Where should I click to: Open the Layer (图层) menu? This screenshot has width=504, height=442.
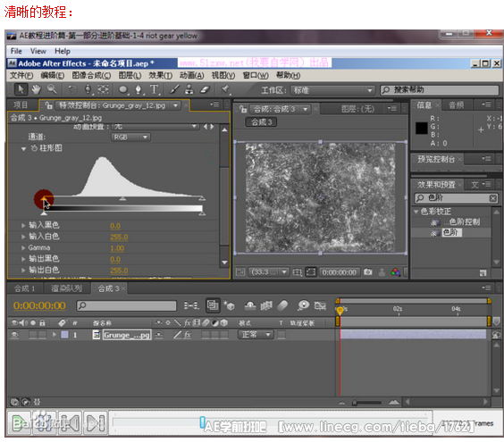click(x=130, y=76)
